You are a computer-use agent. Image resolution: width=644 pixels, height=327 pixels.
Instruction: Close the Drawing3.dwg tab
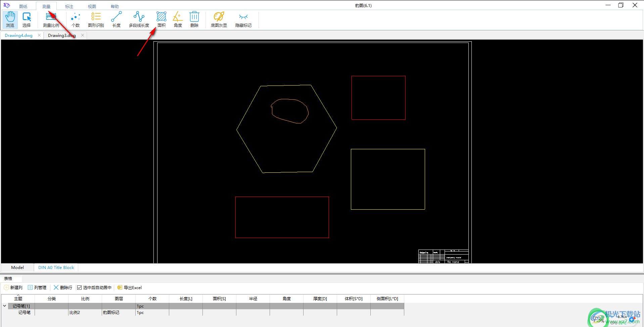[x=83, y=35]
